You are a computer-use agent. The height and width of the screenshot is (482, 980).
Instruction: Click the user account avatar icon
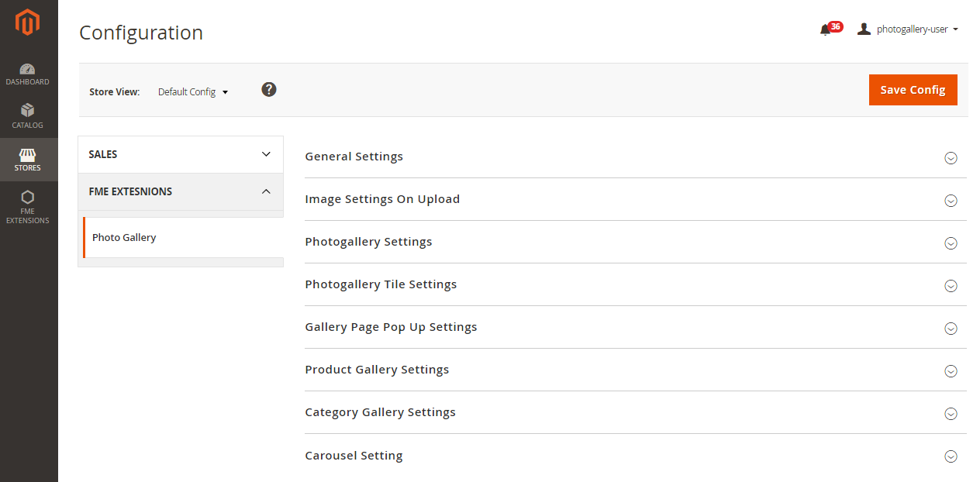tap(864, 29)
